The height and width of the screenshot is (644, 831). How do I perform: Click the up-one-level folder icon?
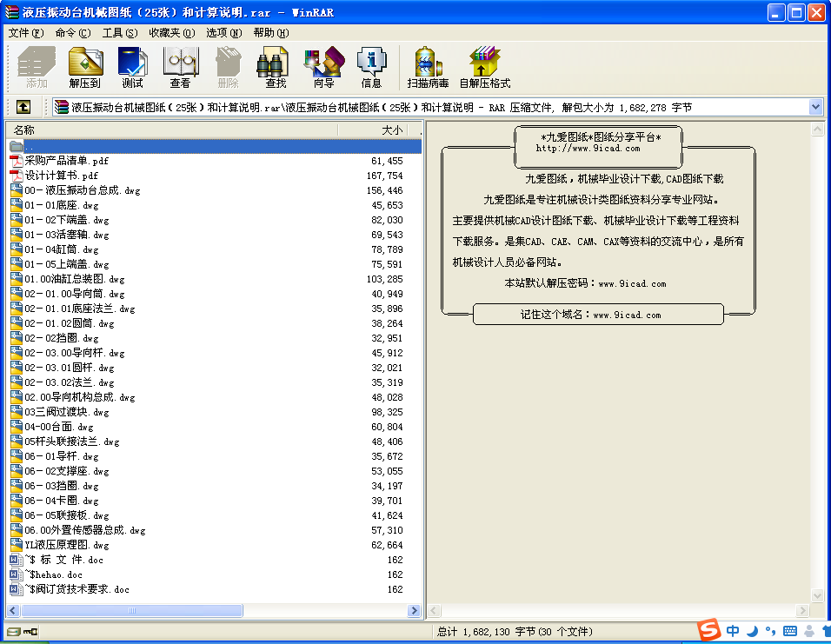(23, 106)
